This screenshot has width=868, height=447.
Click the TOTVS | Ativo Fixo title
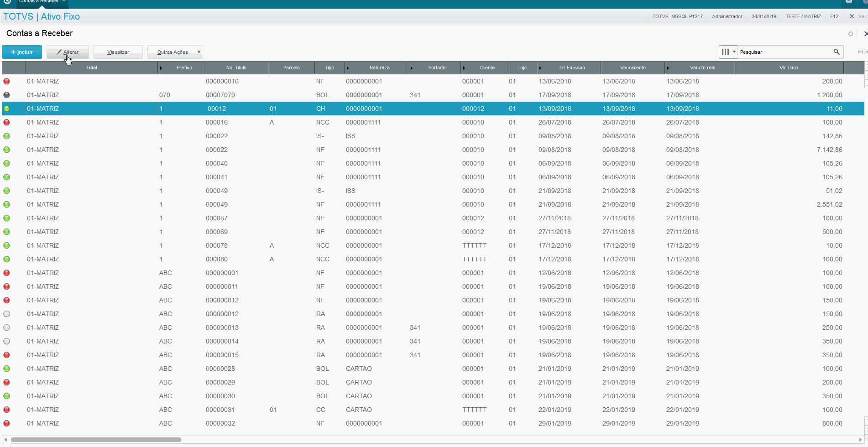42,16
